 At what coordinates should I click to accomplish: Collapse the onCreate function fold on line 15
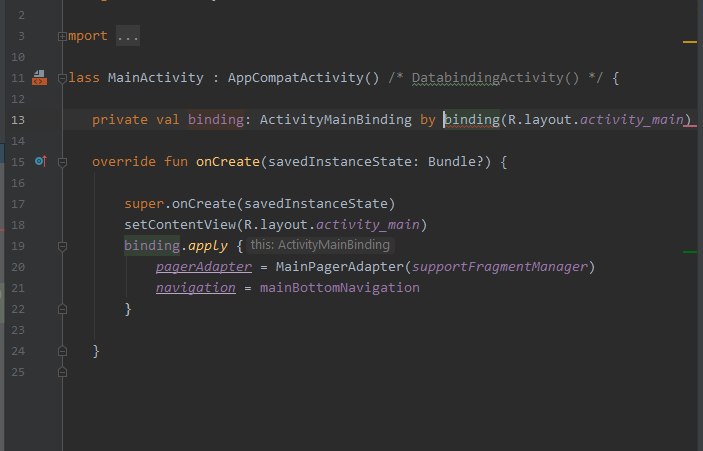62,162
